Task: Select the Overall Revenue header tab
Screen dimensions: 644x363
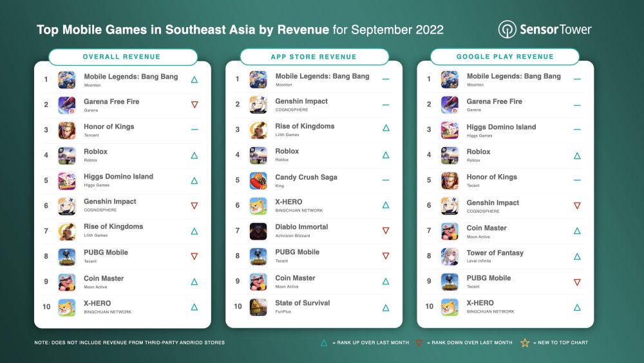Action: coord(123,57)
